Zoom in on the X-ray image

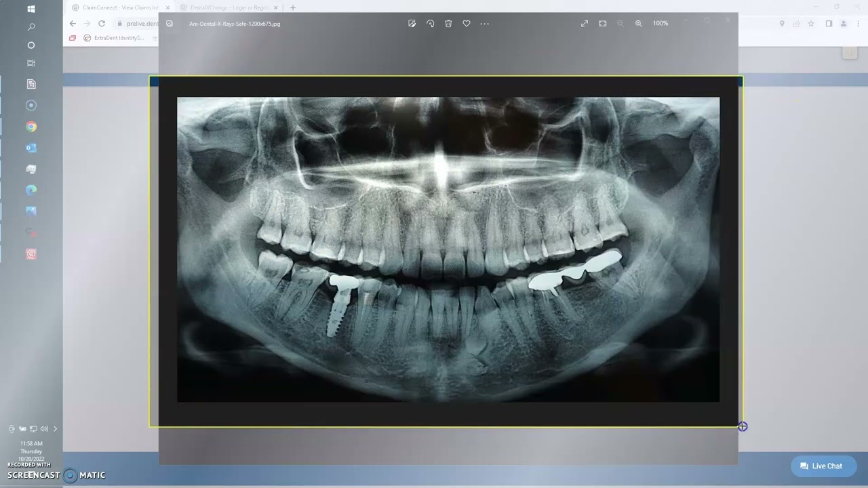point(638,23)
